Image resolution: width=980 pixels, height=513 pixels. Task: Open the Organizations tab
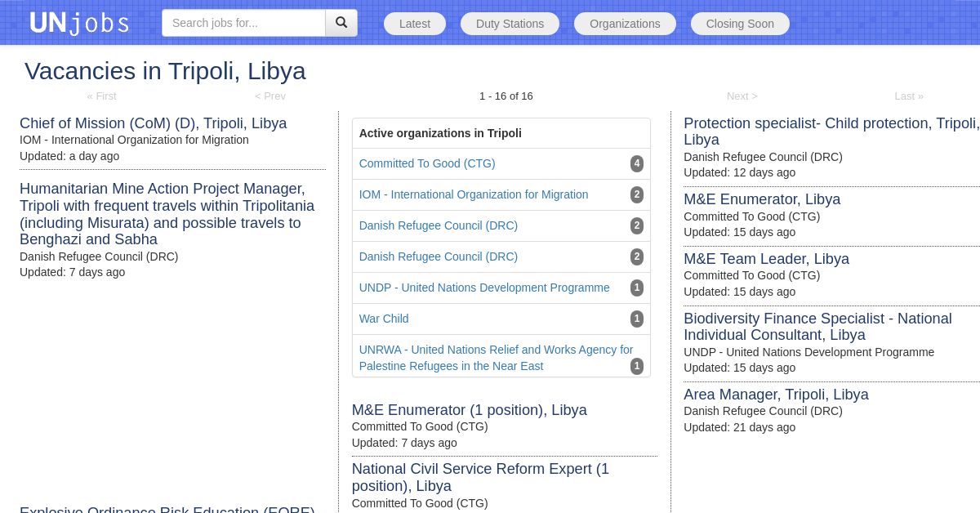(625, 24)
